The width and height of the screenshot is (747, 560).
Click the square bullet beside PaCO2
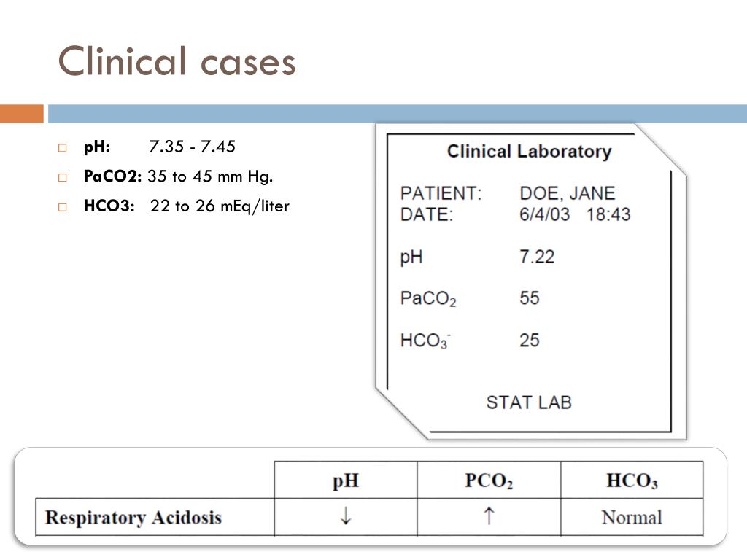[x=63, y=178]
